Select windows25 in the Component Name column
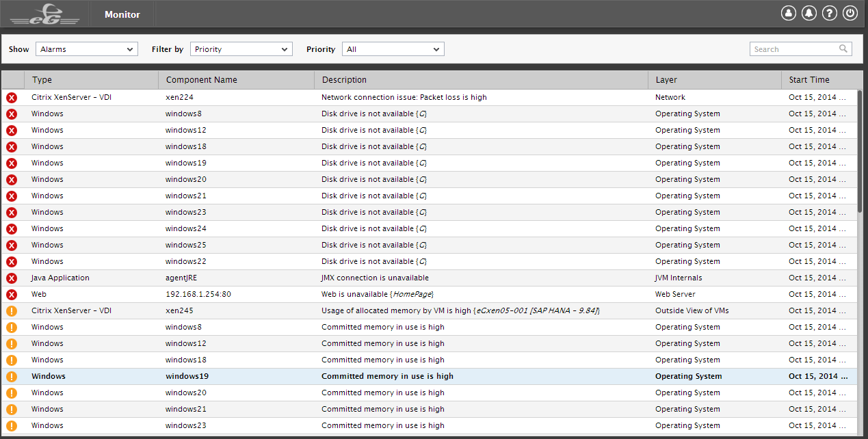Viewport: 868px width, 439px height. [186, 245]
